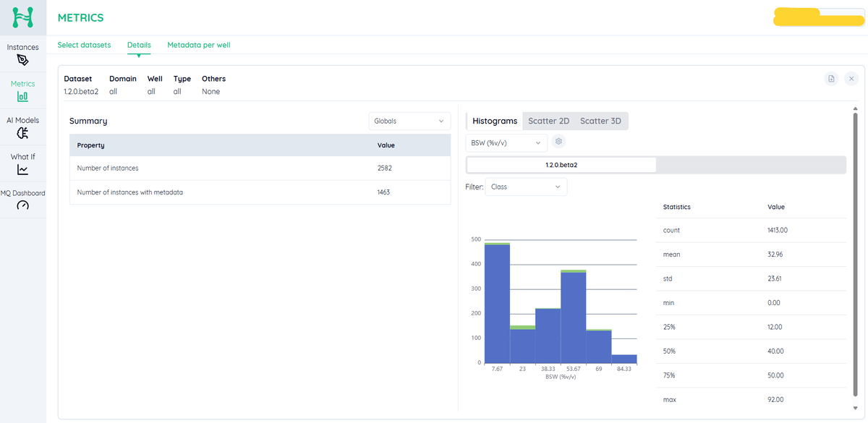Click Number of instances with metadata row
This screenshot has width=868, height=423.
click(261, 192)
